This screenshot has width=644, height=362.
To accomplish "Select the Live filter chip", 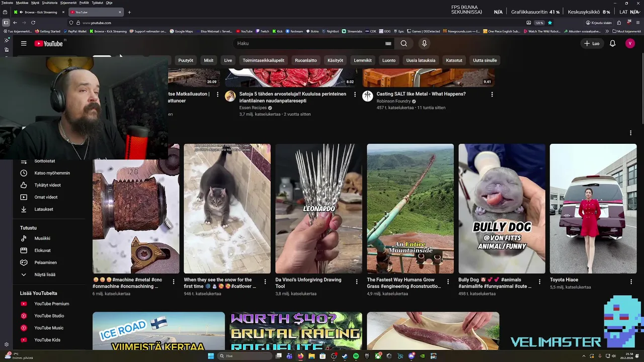I will (x=228, y=60).
